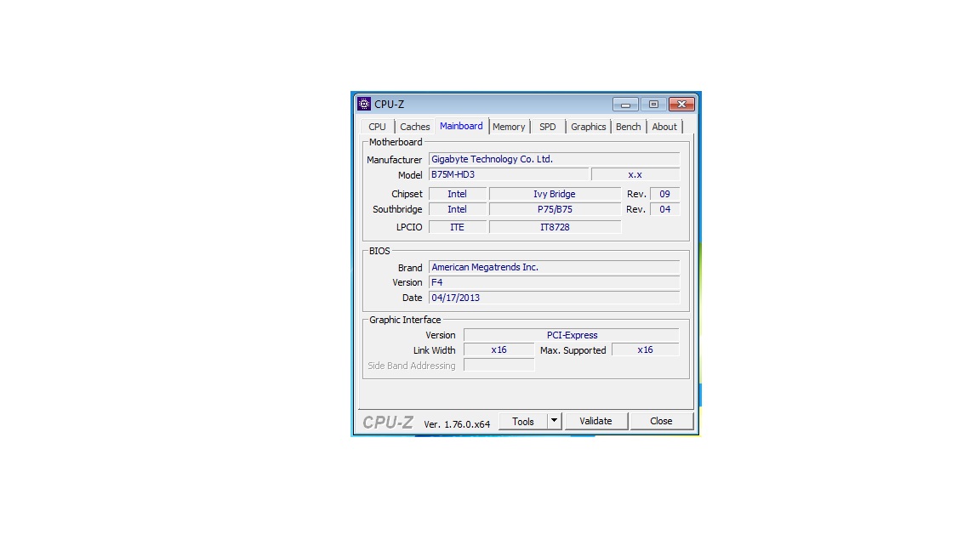Image resolution: width=980 pixels, height=551 pixels.
Task: Click the southbridge Rev. 04 value
Action: pyautogui.click(x=665, y=209)
